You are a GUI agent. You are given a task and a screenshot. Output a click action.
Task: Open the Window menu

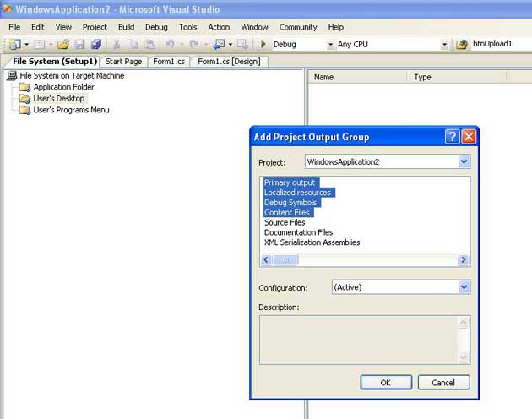point(254,27)
